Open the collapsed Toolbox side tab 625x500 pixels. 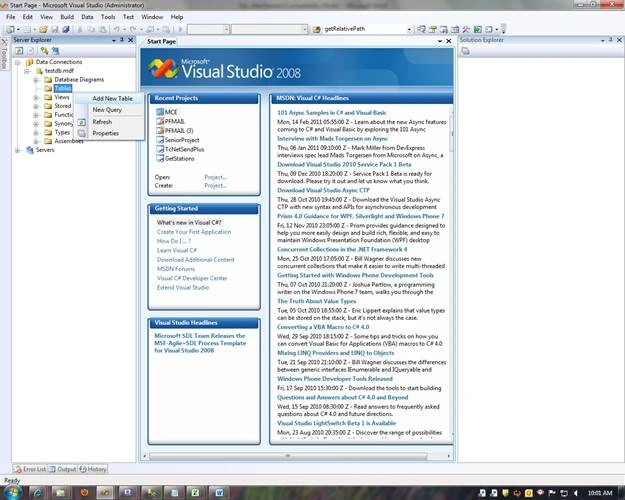(x=4, y=54)
